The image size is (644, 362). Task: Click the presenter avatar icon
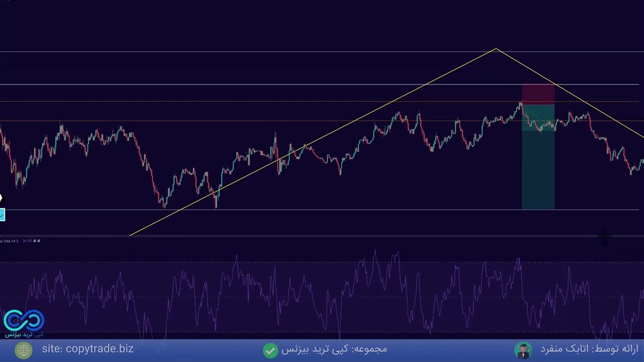click(x=523, y=350)
